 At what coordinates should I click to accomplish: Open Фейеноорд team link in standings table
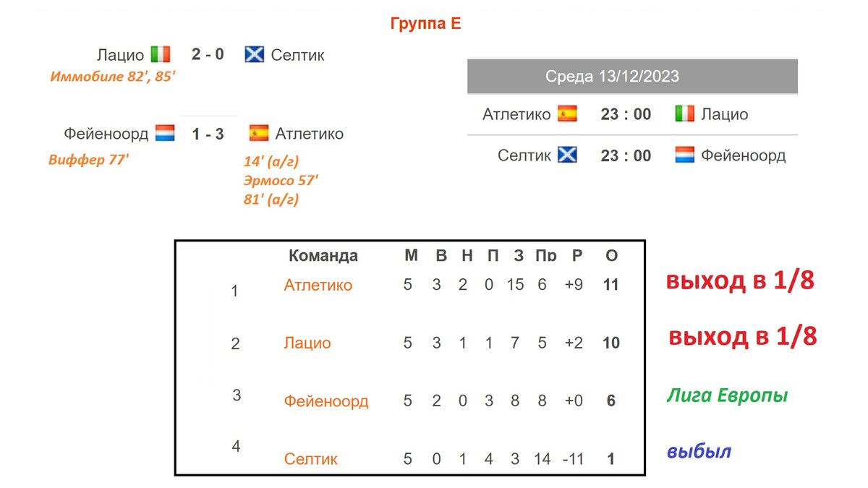point(326,401)
